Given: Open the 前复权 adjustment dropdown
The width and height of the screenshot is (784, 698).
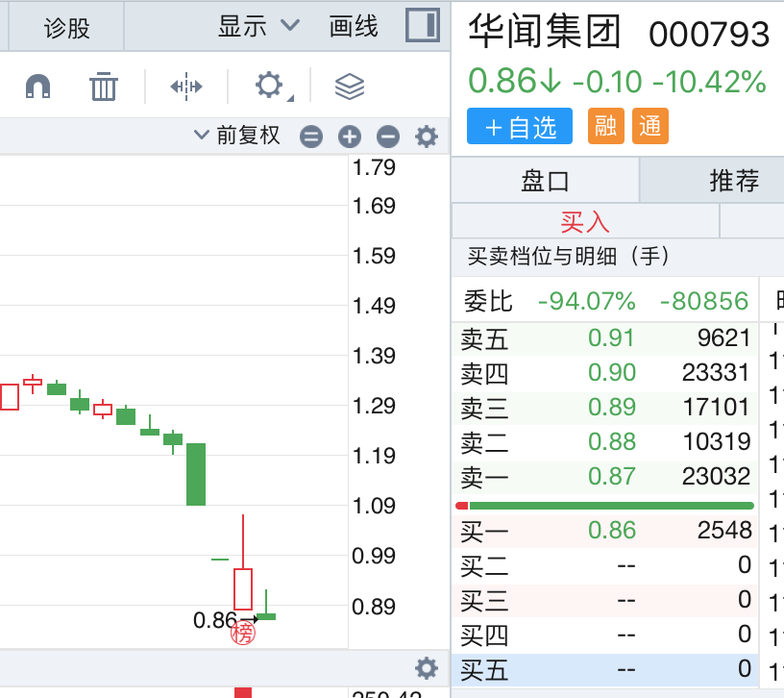Looking at the screenshot, I should point(237,136).
